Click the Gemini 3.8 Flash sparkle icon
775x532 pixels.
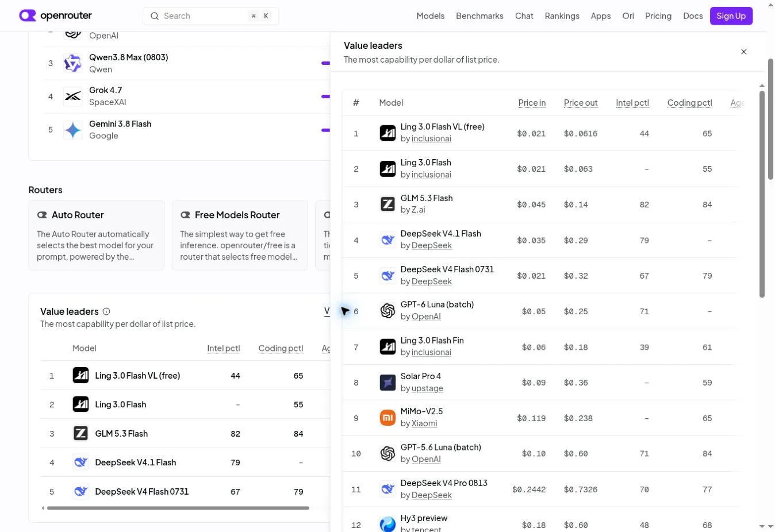pos(73,130)
